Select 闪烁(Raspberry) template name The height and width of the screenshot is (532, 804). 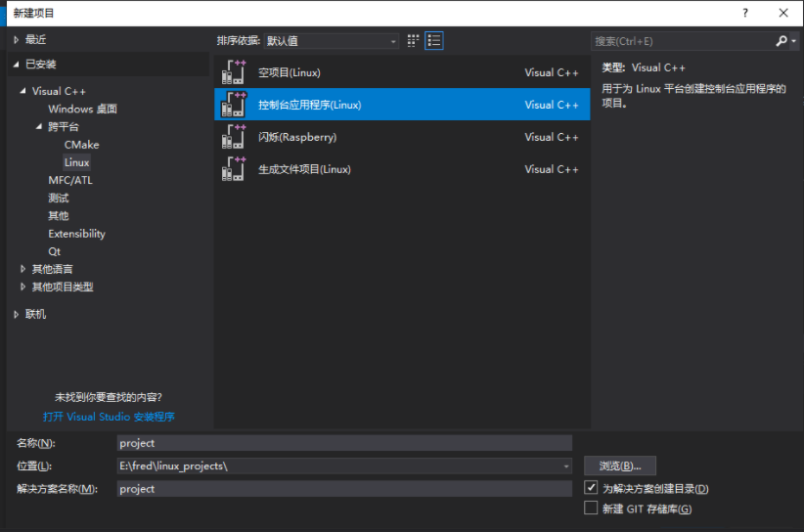(x=297, y=137)
